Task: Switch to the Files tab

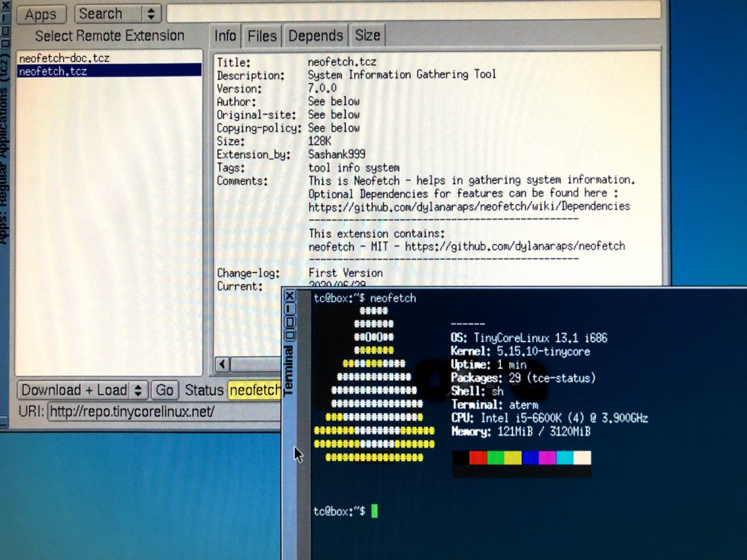Action: click(x=261, y=36)
